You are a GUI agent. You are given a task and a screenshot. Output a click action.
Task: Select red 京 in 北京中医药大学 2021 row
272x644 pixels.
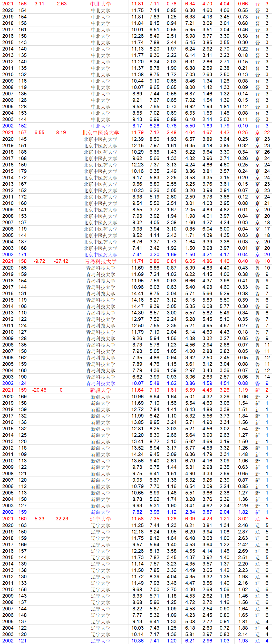[258, 133]
